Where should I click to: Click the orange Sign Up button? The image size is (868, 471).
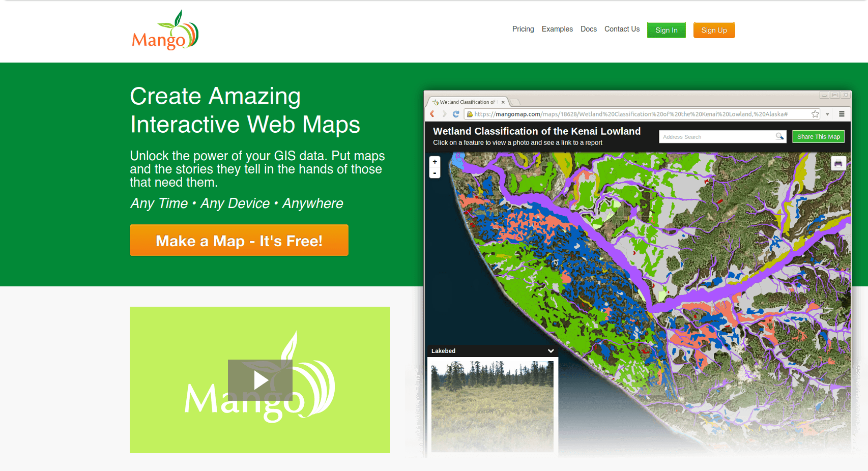pos(714,30)
